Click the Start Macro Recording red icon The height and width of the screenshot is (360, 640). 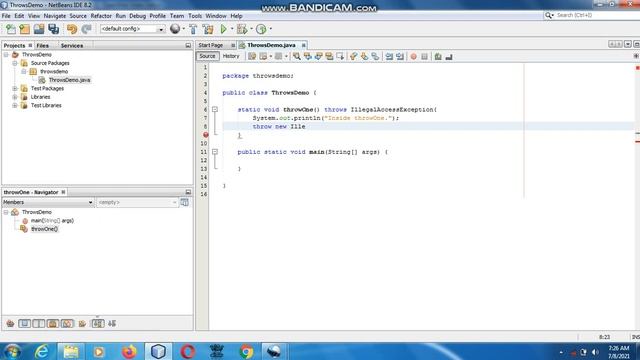tap(413, 56)
